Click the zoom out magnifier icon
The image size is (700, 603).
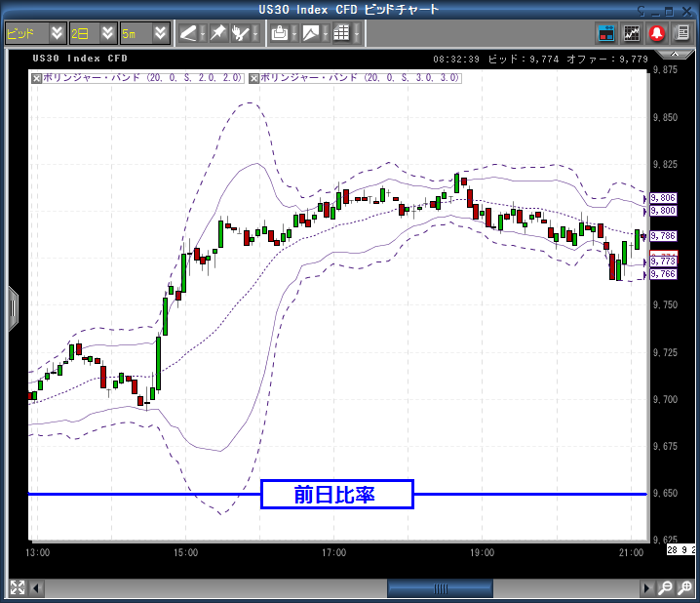[x=683, y=588]
